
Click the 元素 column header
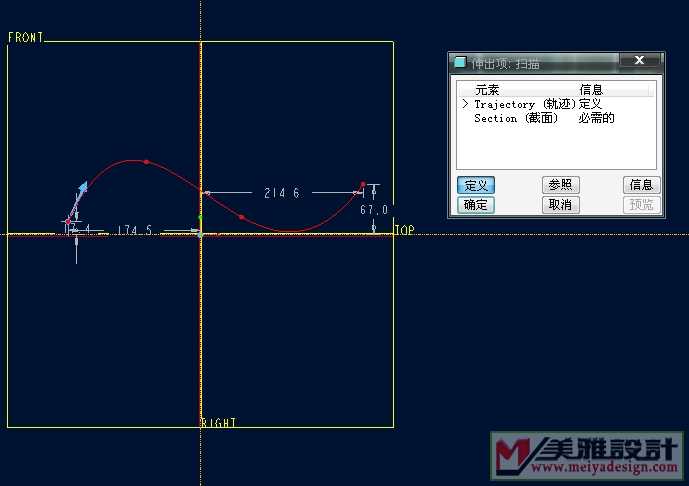[x=487, y=90]
